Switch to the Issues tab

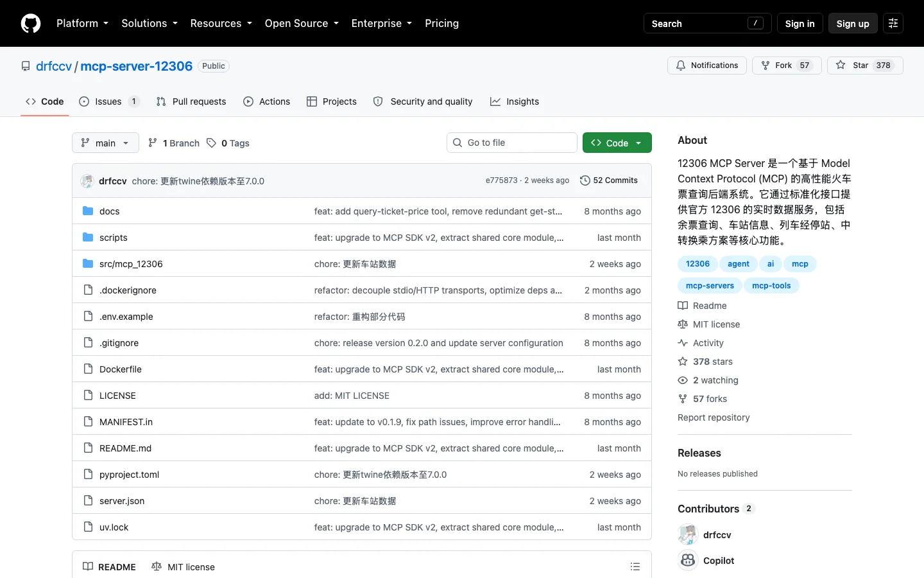109,101
